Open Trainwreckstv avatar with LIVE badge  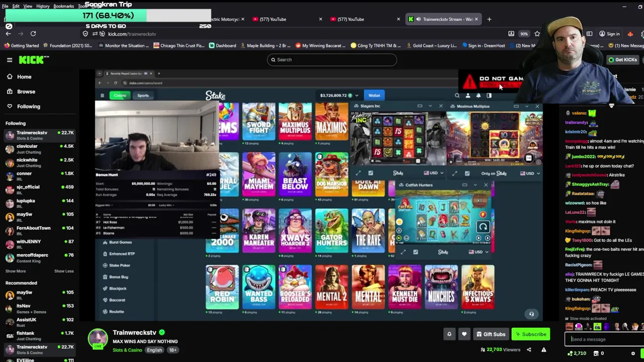pos(98,338)
